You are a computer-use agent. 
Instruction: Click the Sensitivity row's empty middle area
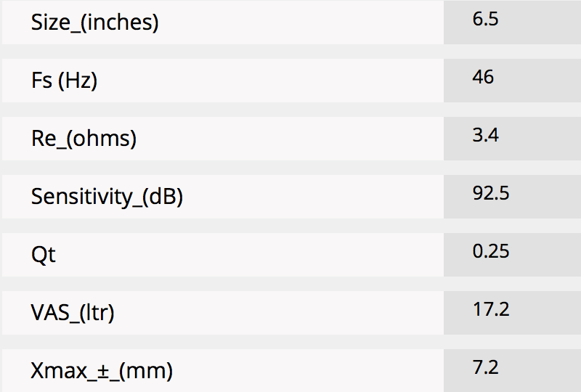coord(313,197)
